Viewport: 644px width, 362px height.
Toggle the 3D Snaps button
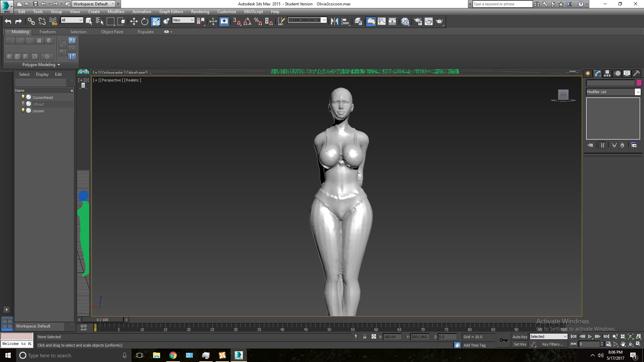click(236, 21)
